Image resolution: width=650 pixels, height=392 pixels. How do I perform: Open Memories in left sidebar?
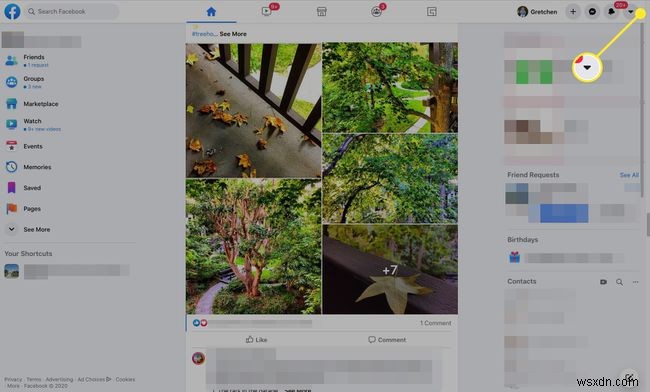[x=28, y=167]
